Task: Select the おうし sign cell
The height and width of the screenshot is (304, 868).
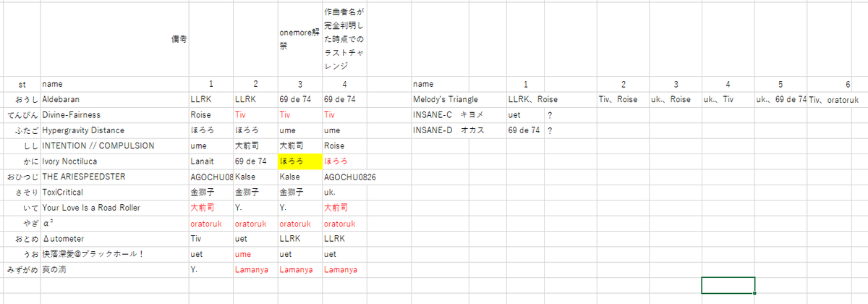Action: click(x=21, y=99)
